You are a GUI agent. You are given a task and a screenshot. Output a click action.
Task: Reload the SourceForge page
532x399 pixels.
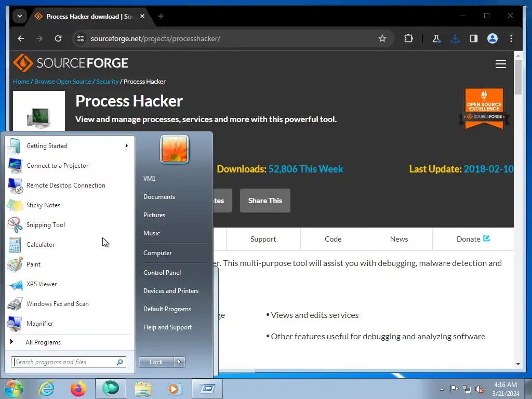click(58, 38)
